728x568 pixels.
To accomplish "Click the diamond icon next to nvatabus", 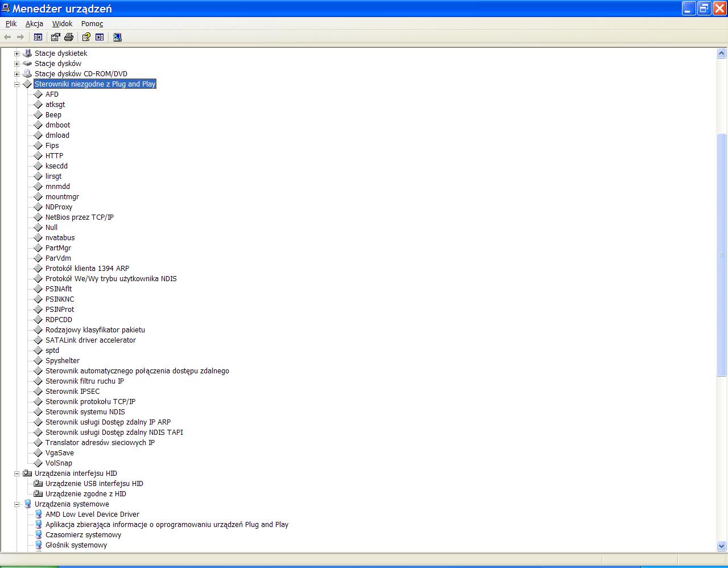I will pyautogui.click(x=38, y=238).
